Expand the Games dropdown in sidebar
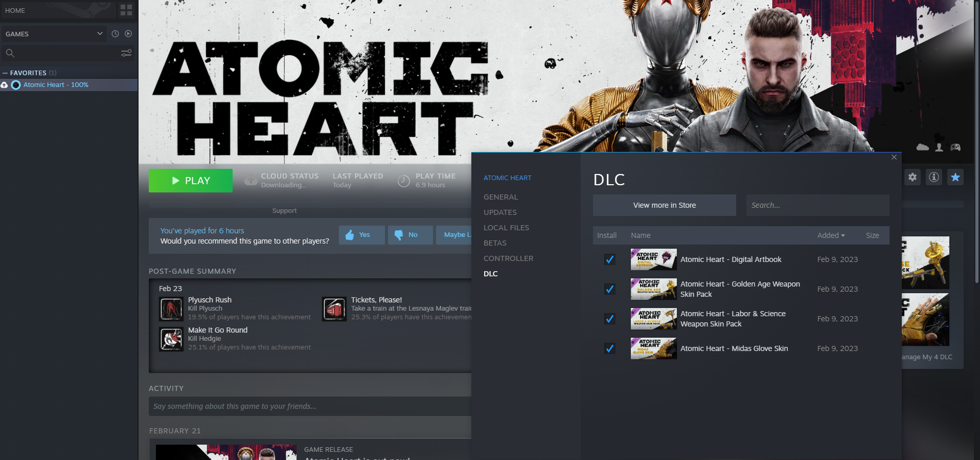Image resolution: width=980 pixels, height=460 pixels. [100, 34]
